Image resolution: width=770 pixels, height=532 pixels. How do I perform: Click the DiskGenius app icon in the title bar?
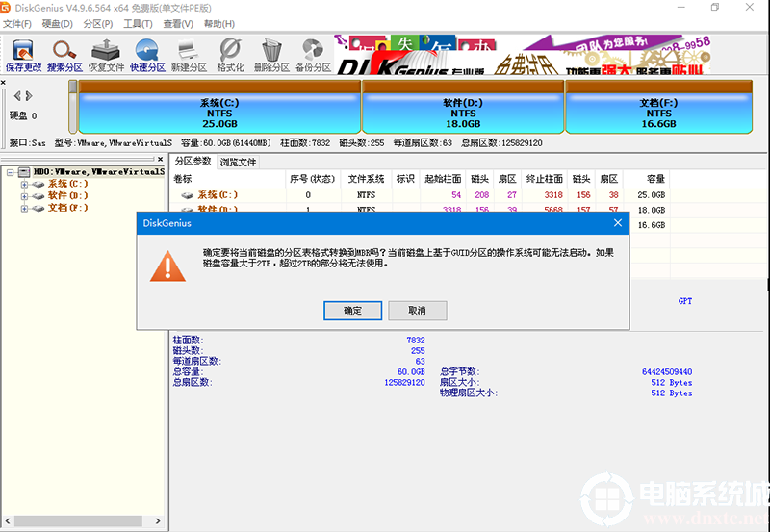point(6,8)
